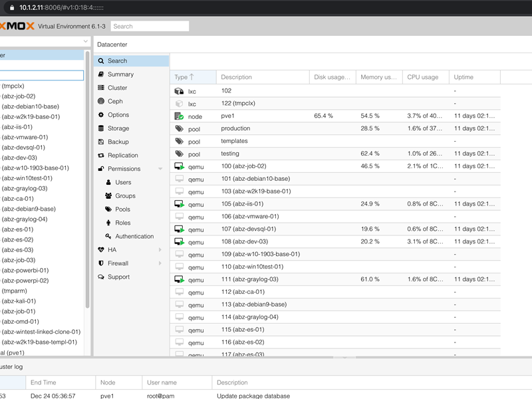
Task: Click the Storage database icon
Action: [101, 128]
